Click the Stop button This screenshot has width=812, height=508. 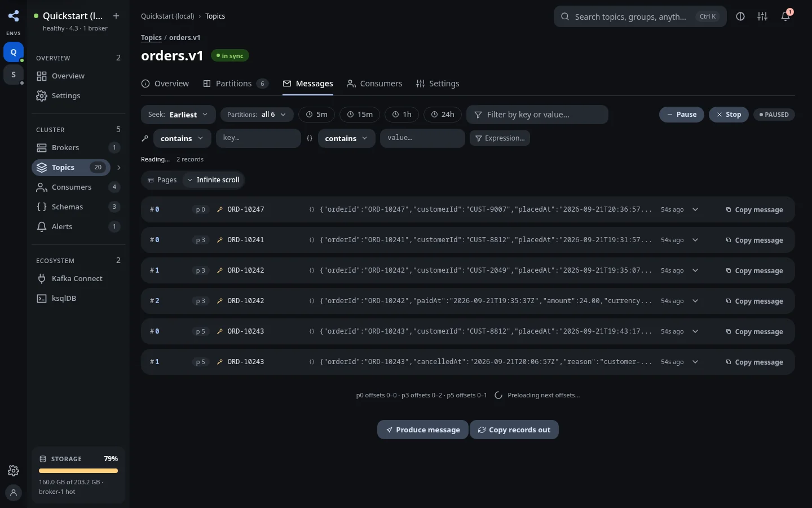[x=729, y=115]
